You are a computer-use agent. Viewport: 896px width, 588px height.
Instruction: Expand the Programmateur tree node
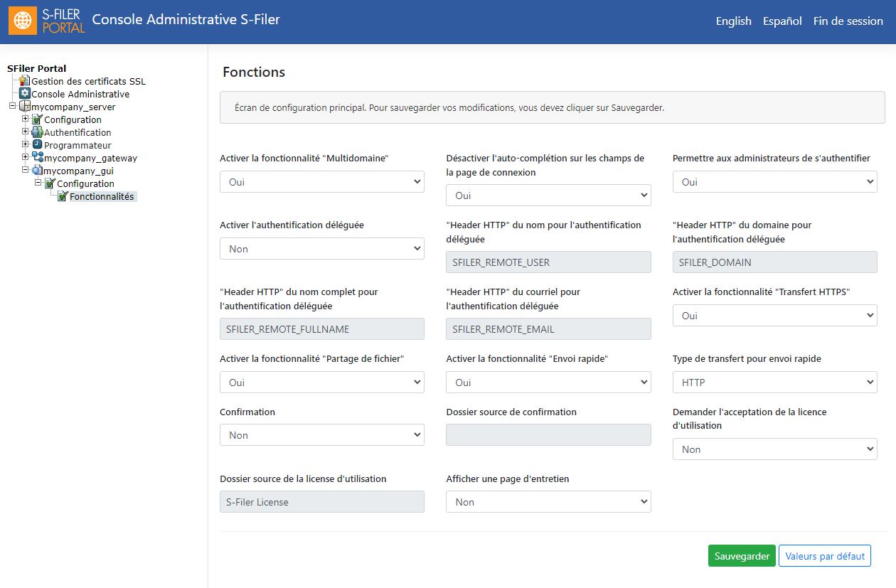[x=26, y=144]
